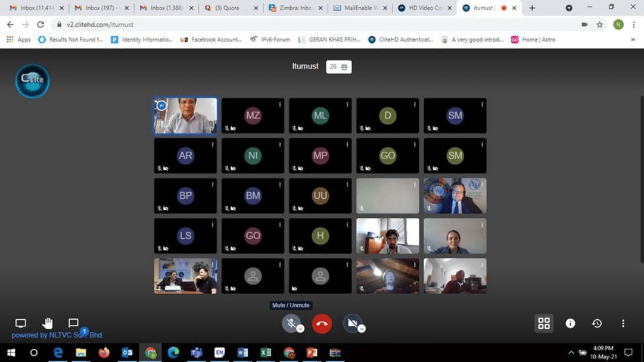The height and width of the screenshot is (362, 644).
Task: Open MZ participant tile options menu
Action: (x=279, y=105)
